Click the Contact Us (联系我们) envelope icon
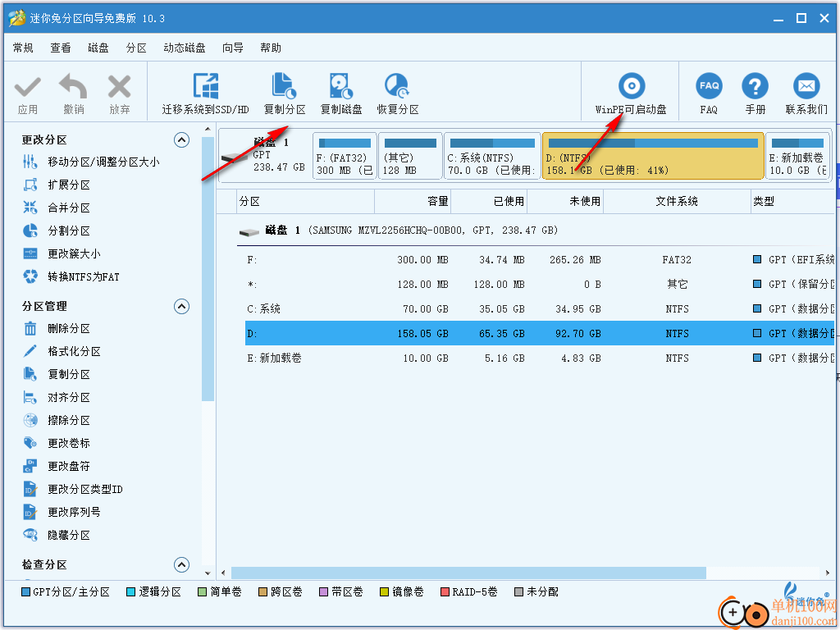The image size is (840, 630). (806, 87)
